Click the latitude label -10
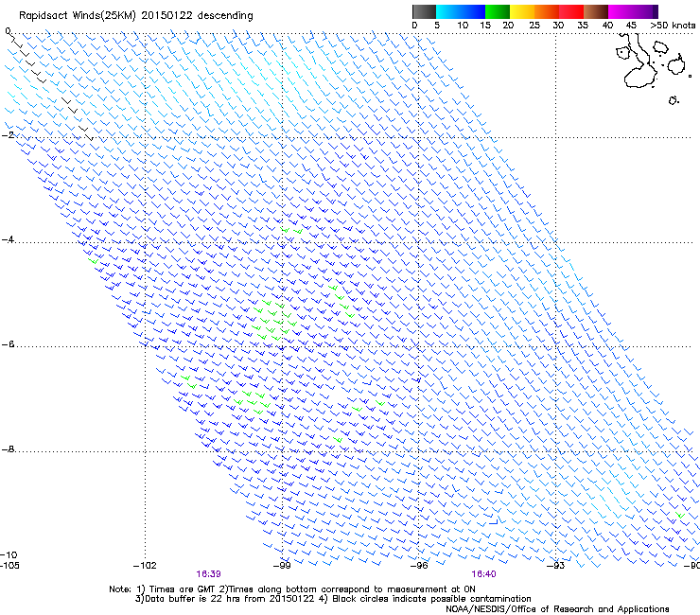Viewport: 700px width, 615px height. coord(9,554)
